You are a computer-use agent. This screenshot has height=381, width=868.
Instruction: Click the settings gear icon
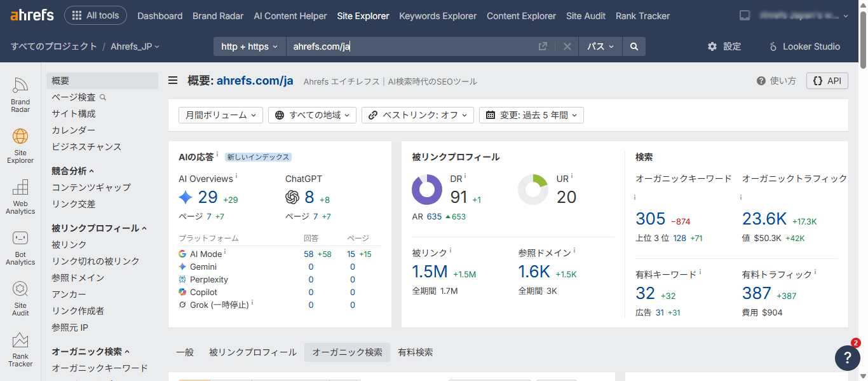(x=712, y=46)
